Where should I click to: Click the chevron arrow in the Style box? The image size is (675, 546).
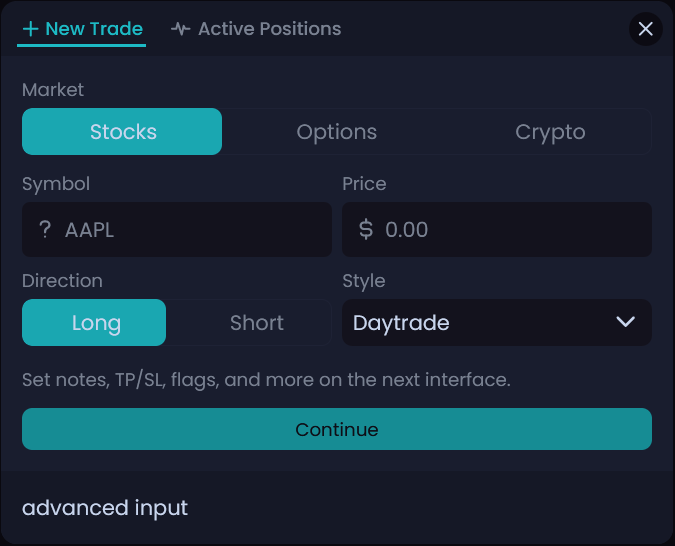coord(626,322)
